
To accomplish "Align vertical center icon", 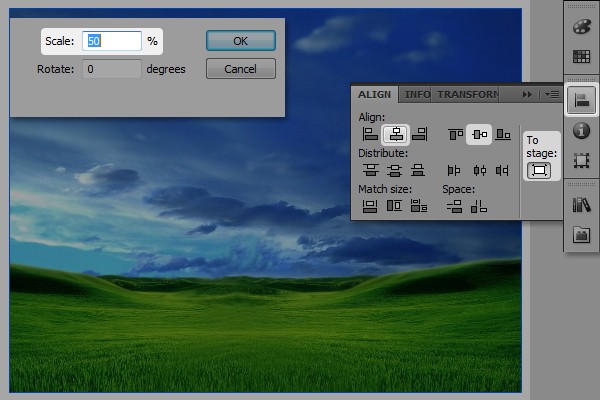I will 479,134.
